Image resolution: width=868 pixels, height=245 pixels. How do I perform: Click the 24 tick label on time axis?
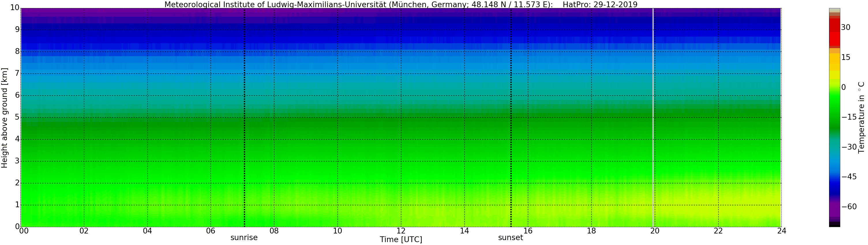[x=781, y=231]
